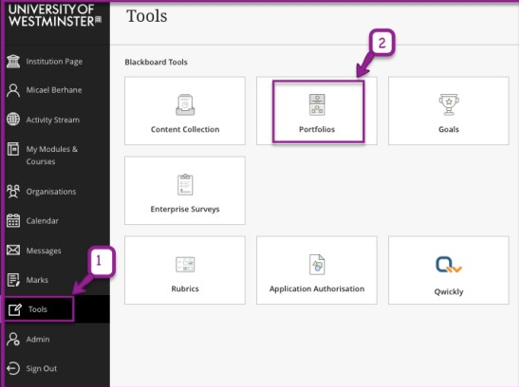Open the Content Collection label
This screenshot has width=519, height=387.
(x=185, y=129)
